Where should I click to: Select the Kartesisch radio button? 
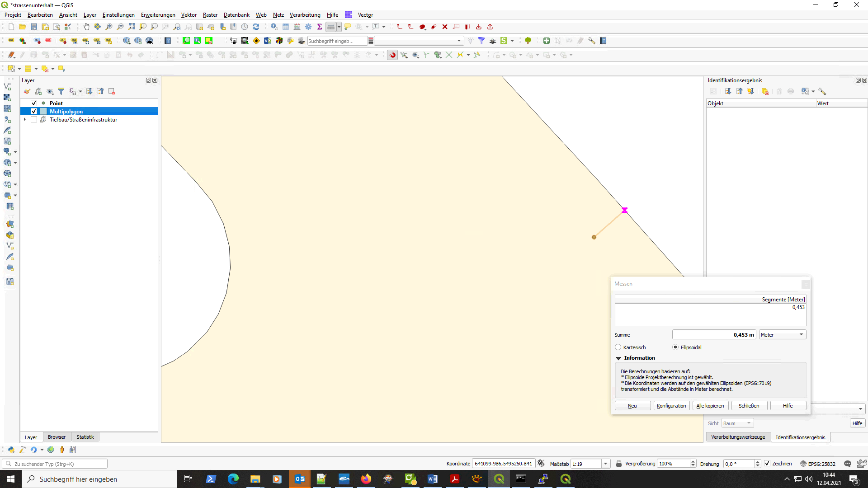618,347
